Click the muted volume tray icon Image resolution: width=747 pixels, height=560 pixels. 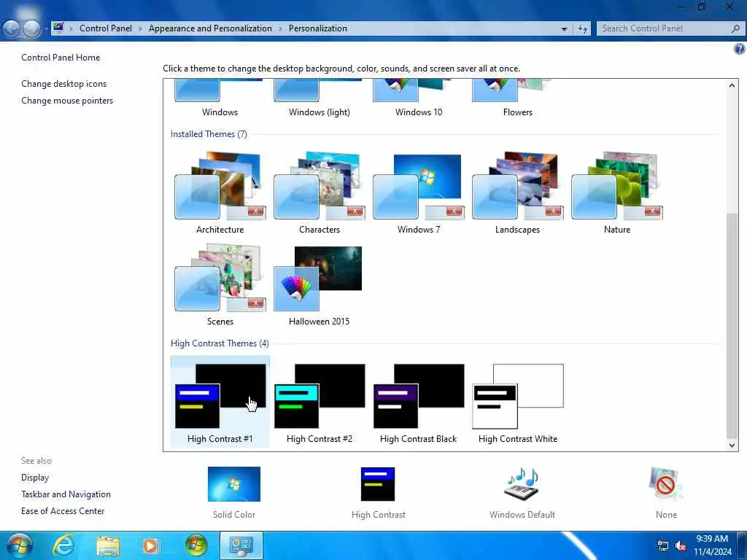(681, 545)
